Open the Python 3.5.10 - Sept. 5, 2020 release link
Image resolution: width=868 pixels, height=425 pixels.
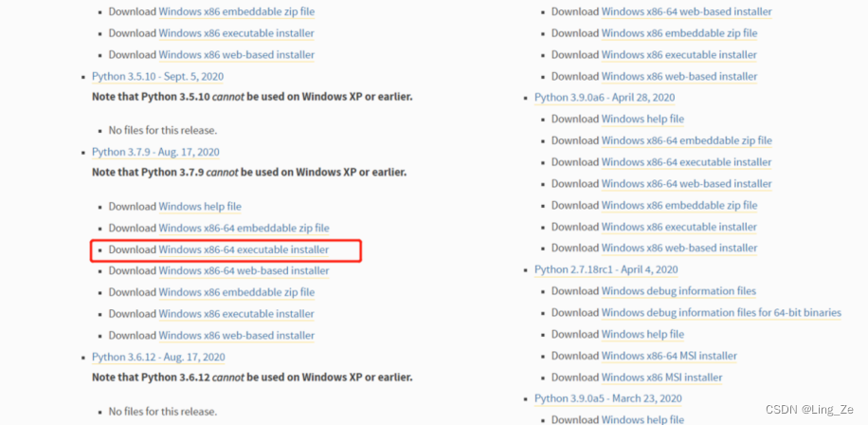(157, 77)
